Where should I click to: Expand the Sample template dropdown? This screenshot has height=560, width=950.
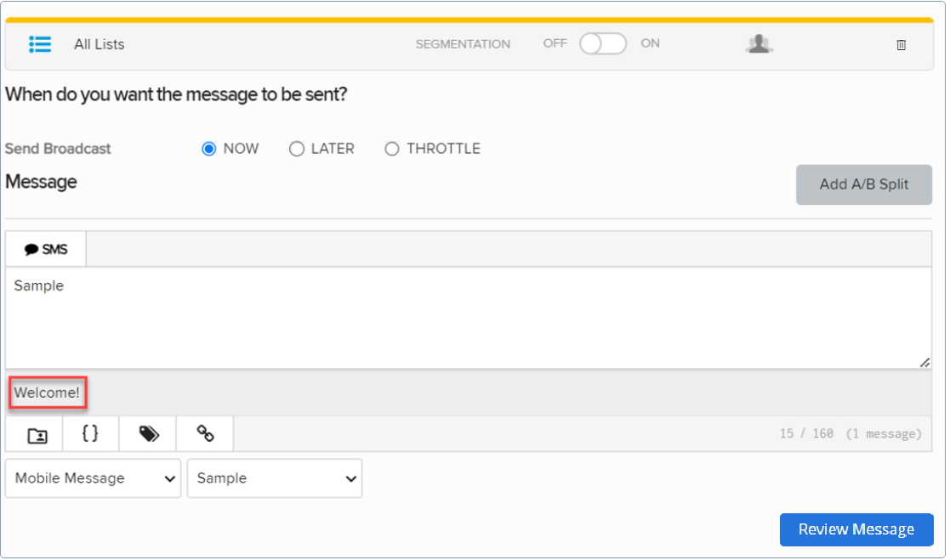click(275, 478)
